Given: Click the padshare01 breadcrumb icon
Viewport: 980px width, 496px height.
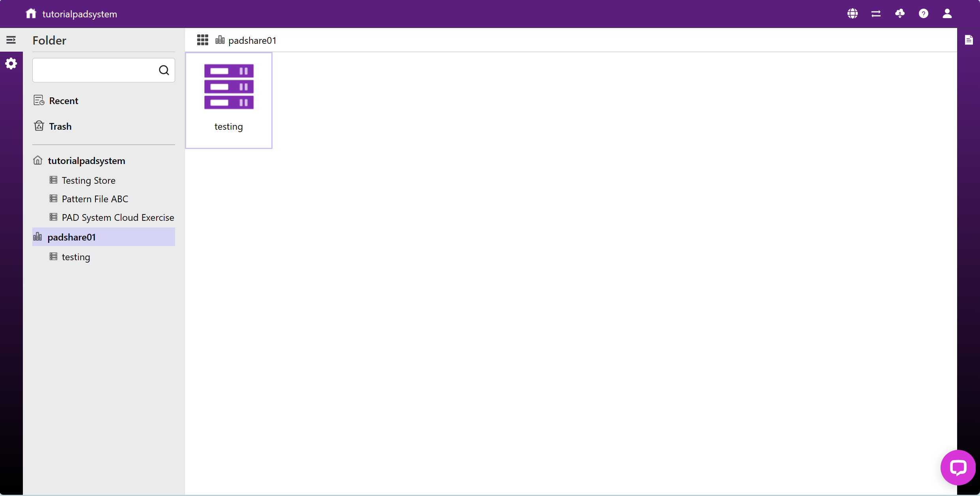Looking at the screenshot, I should point(220,40).
